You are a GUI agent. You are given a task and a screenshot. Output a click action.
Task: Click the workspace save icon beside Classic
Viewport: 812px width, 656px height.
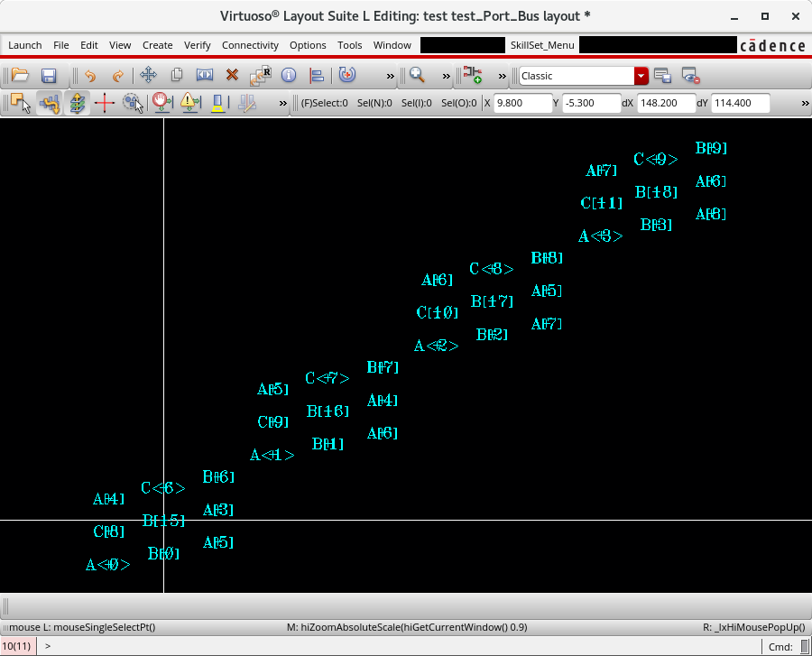point(662,76)
